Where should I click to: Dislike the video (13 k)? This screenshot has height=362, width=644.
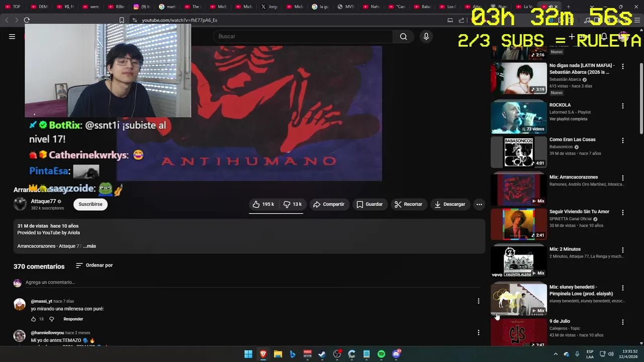pos(292,204)
